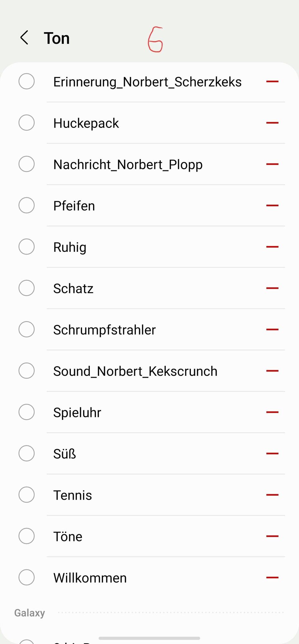Image resolution: width=299 pixels, height=644 pixels.
Task: Tap the red minus beside Willkommen
Action: pyautogui.click(x=272, y=578)
